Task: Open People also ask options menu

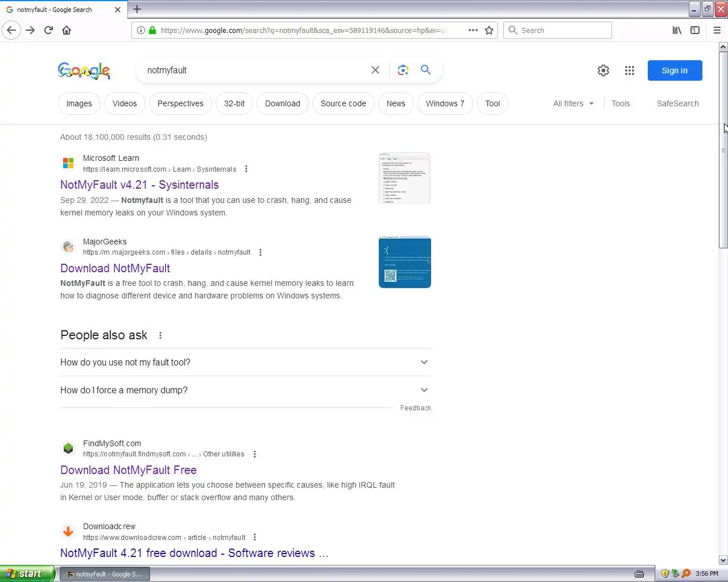Action: 160,335
